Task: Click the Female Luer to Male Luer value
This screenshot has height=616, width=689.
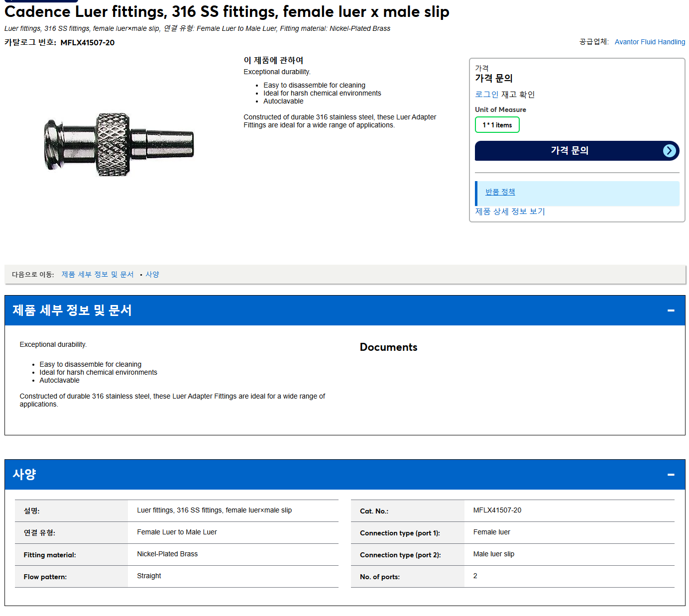Action: coord(177,532)
